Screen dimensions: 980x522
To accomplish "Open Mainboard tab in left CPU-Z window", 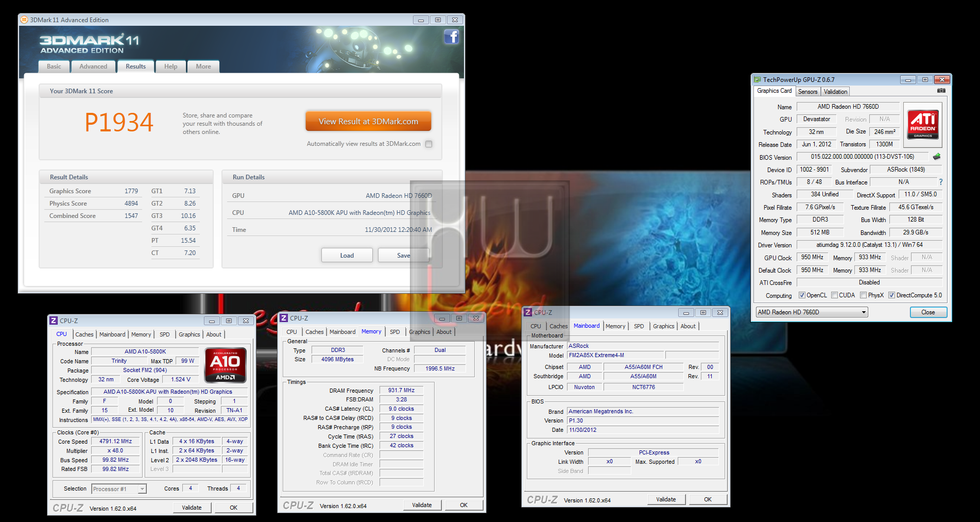I will (112, 334).
